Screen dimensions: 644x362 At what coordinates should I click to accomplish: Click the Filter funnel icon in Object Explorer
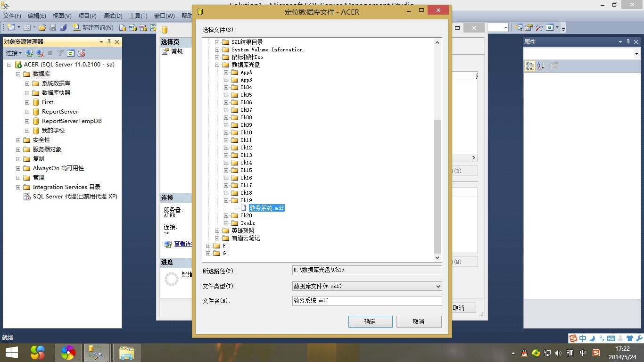pyautogui.click(x=60, y=53)
